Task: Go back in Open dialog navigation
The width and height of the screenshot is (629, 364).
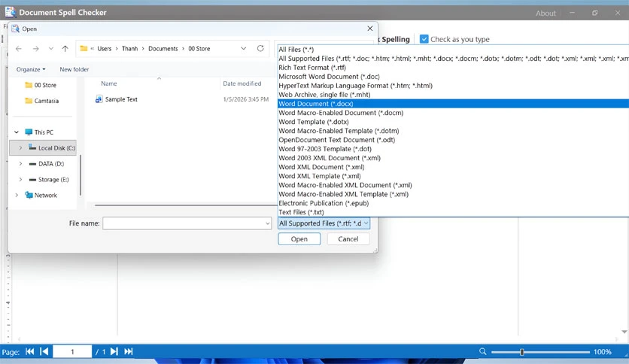Action: click(x=19, y=48)
